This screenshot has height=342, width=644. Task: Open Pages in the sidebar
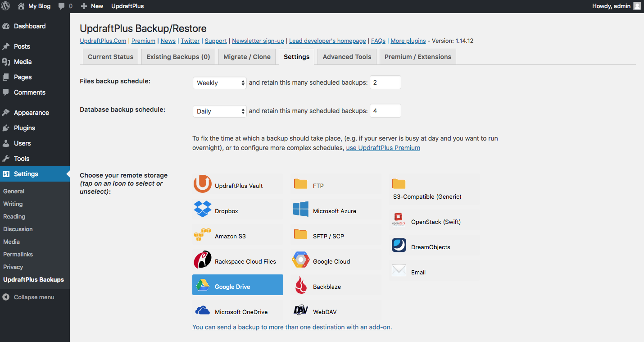35,77
